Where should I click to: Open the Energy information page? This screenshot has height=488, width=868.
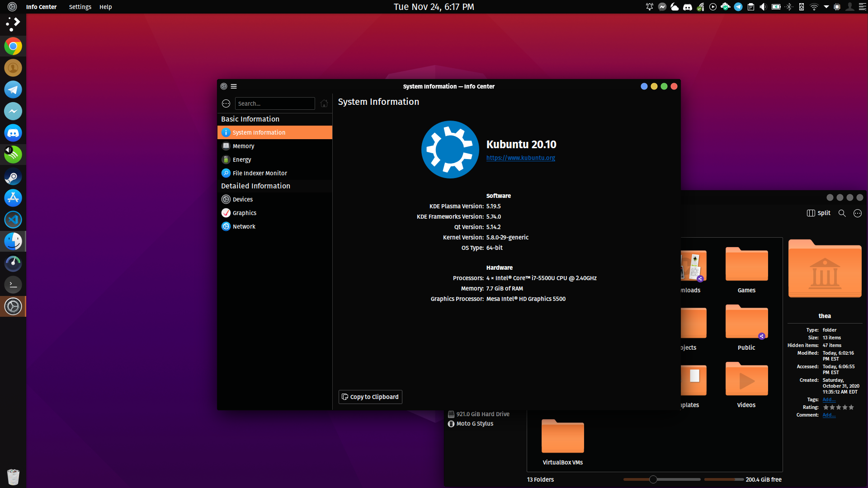pos(274,160)
